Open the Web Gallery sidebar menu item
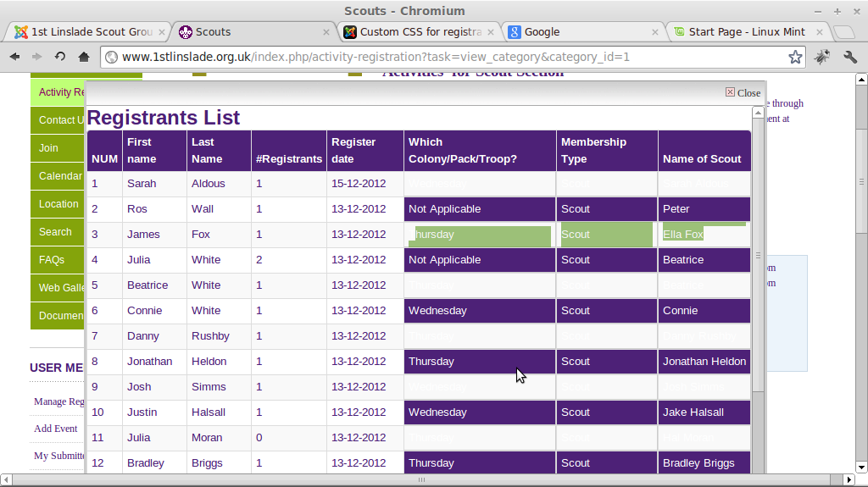This screenshot has width=868, height=487. tap(58, 288)
